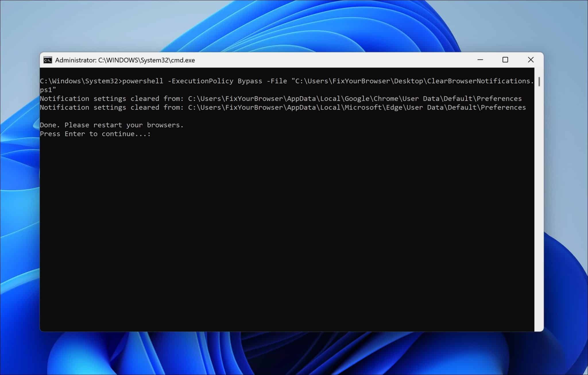The width and height of the screenshot is (588, 375).
Task: Close the Administrator cmd.exe window
Action: point(531,60)
